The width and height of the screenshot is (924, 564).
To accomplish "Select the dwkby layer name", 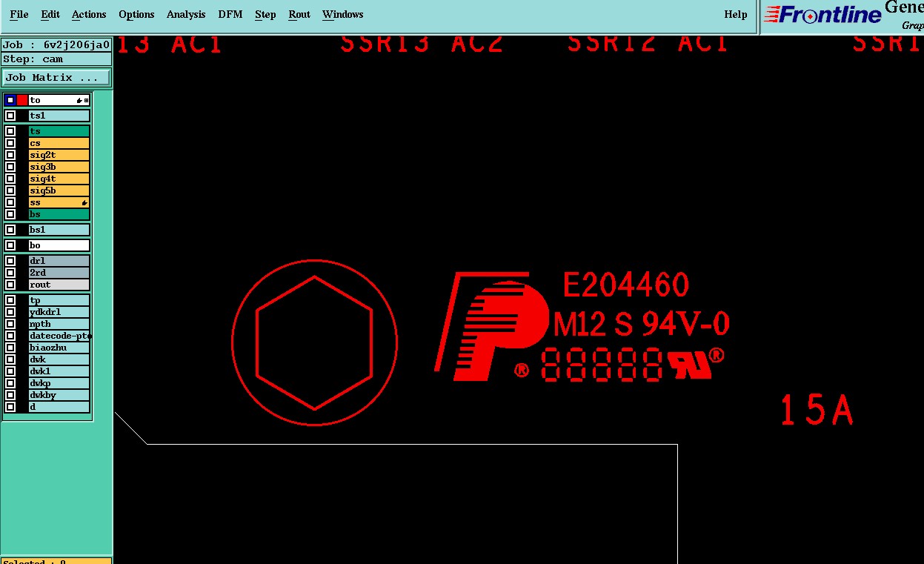I will click(59, 395).
